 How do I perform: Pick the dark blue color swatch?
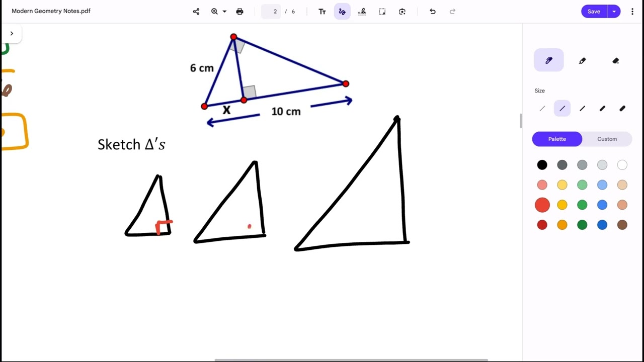(x=602, y=225)
